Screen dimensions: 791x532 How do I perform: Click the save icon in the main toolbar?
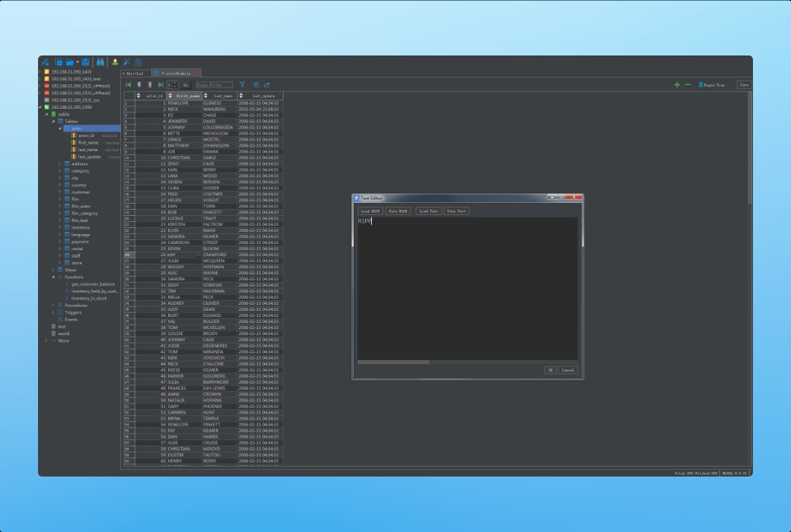tap(85, 62)
